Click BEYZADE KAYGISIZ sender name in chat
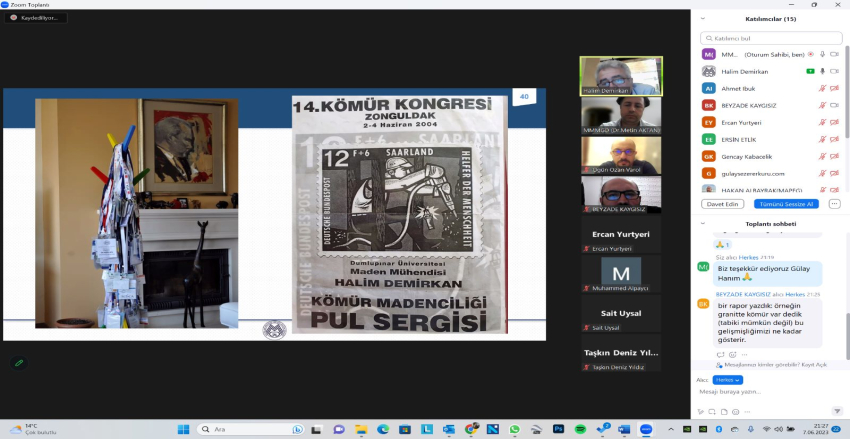The height and width of the screenshot is (439, 850). point(742,294)
